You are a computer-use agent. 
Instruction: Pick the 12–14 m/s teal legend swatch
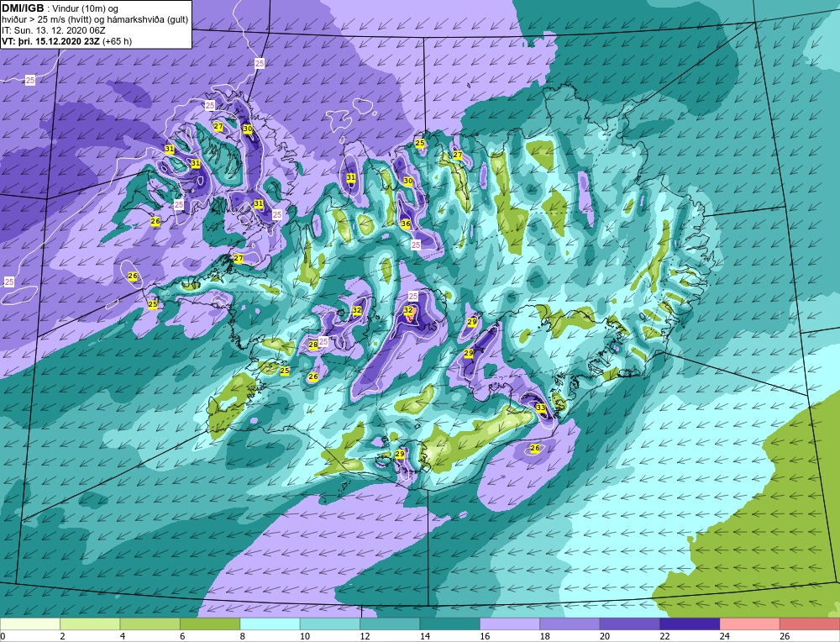(390, 624)
